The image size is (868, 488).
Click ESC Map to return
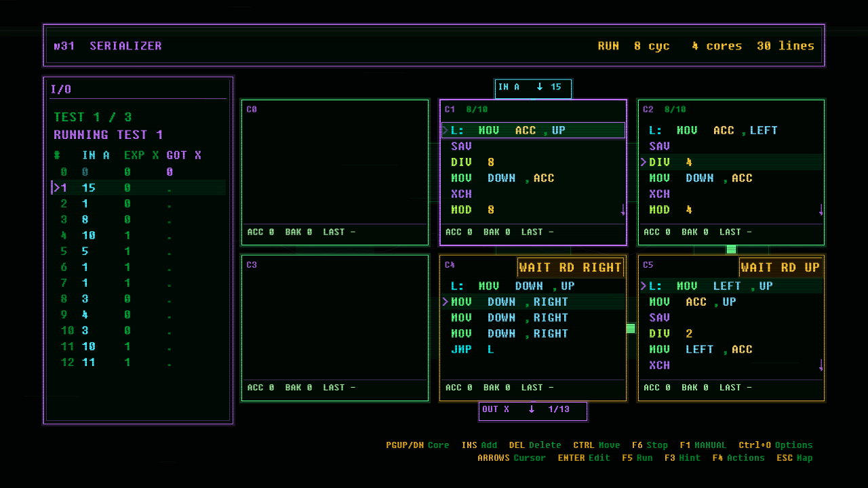tap(795, 458)
